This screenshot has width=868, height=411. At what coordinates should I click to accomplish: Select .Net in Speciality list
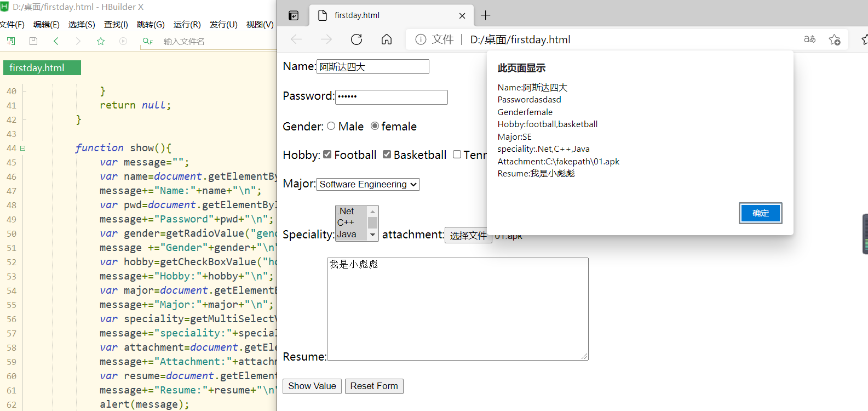click(x=351, y=211)
